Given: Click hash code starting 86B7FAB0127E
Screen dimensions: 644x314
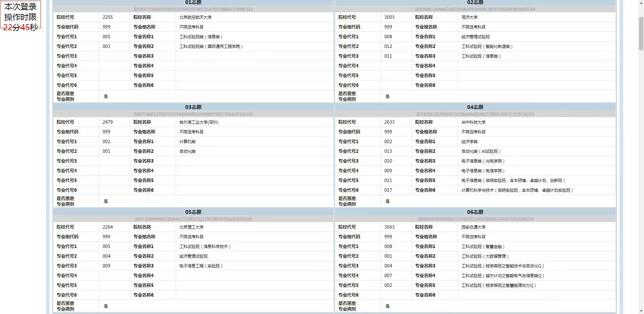Looking at the screenshot, I should pos(193,114).
